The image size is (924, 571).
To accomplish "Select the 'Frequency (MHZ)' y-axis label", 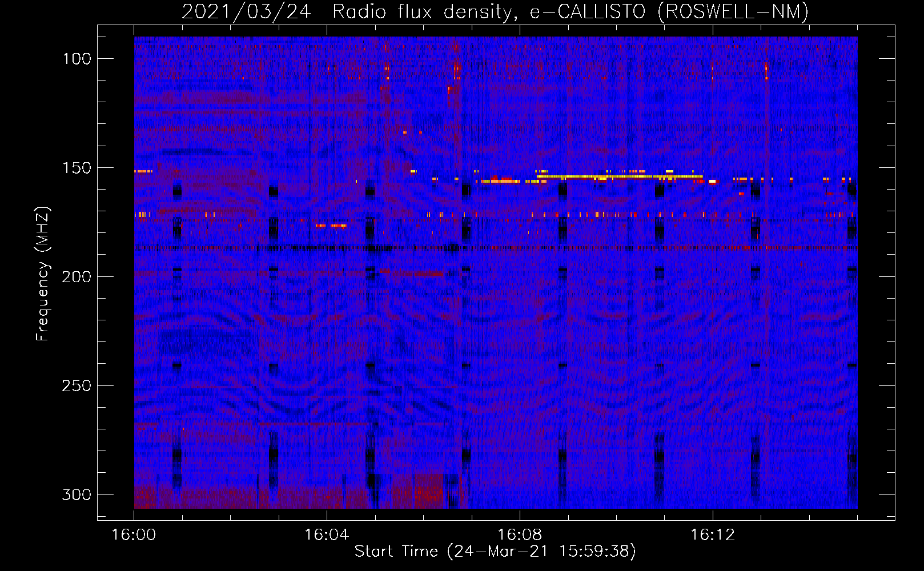I will pyautogui.click(x=43, y=274).
